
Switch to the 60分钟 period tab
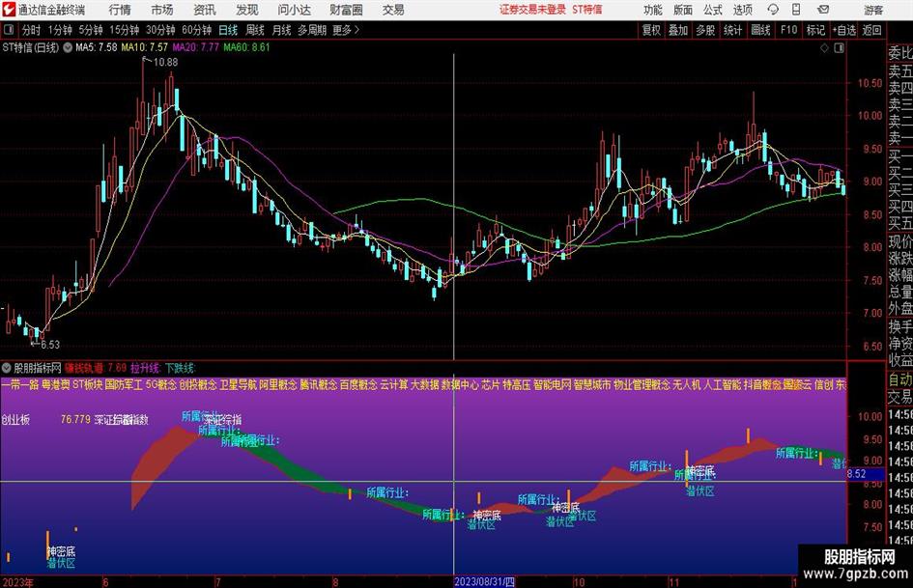click(x=197, y=30)
